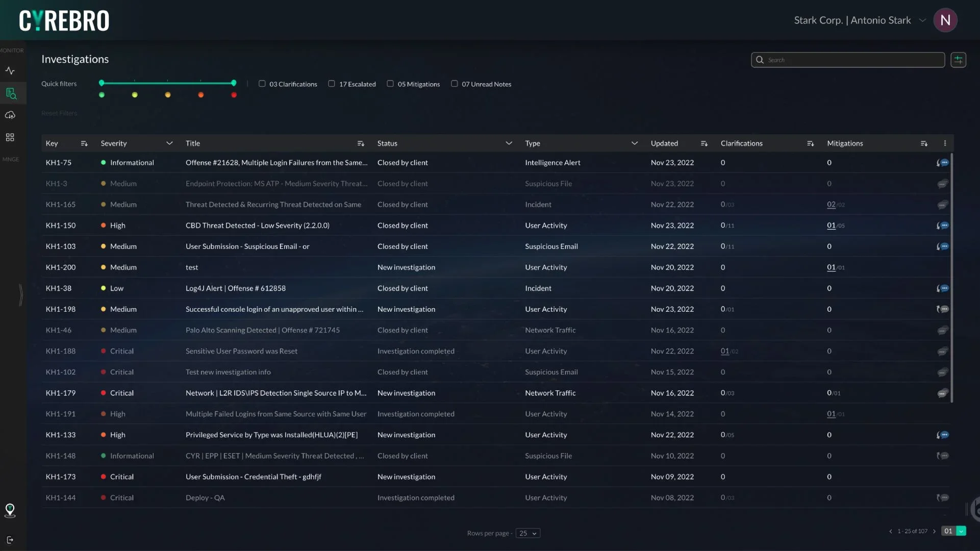This screenshot has height=551, width=980.
Task: Open the cloud upload/download sidebar icon
Action: coord(10,115)
